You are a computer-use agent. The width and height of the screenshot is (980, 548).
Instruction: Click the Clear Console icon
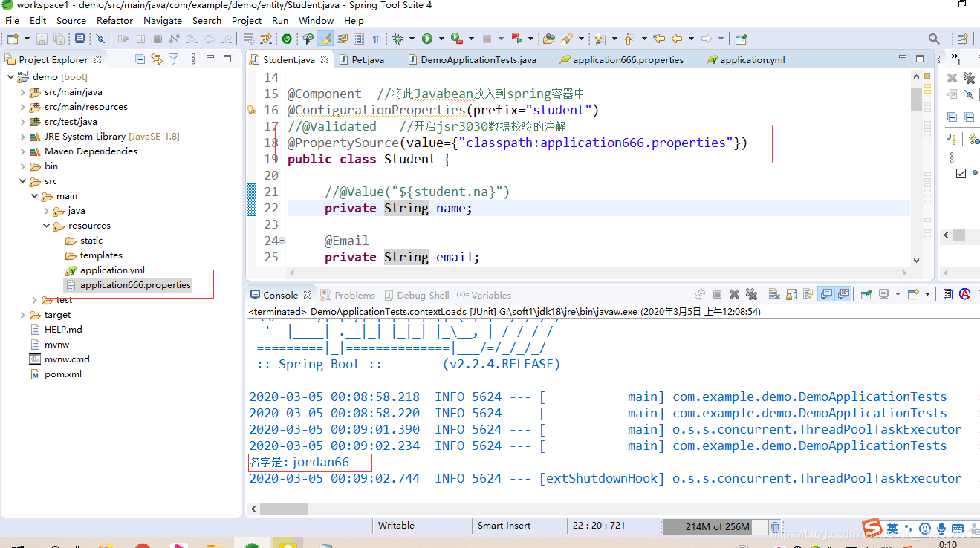[x=774, y=295]
